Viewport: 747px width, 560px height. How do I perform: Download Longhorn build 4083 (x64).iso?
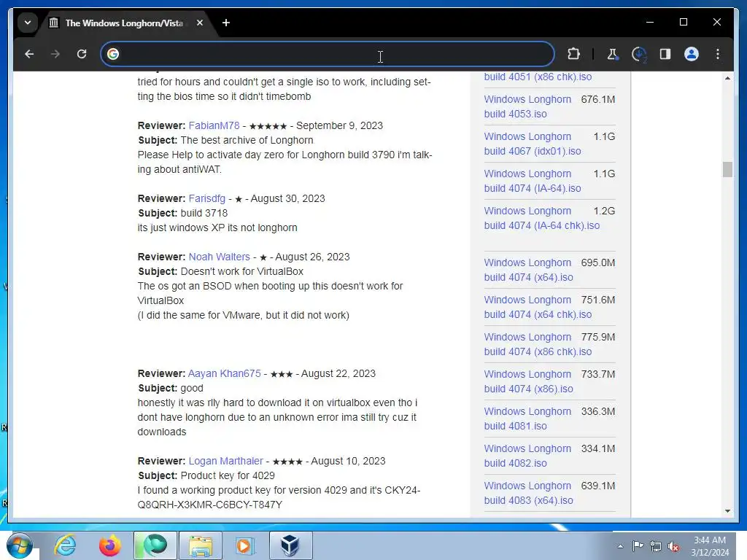(528, 493)
